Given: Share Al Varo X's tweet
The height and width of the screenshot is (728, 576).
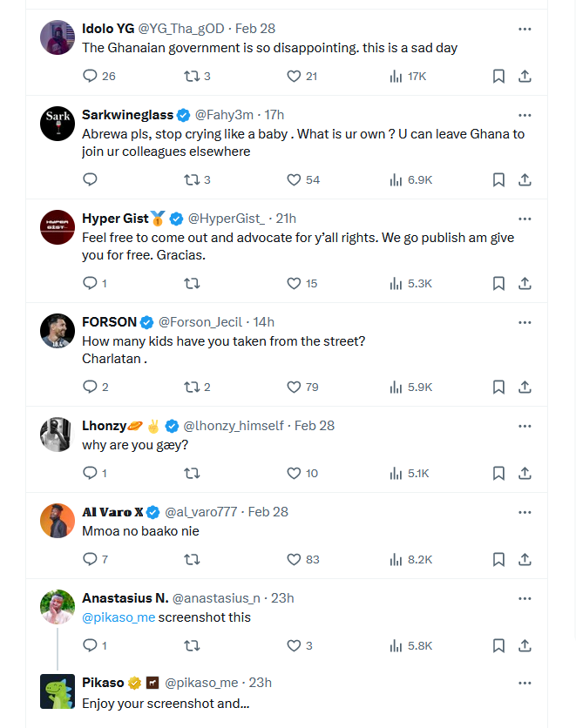Looking at the screenshot, I should 525,560.
